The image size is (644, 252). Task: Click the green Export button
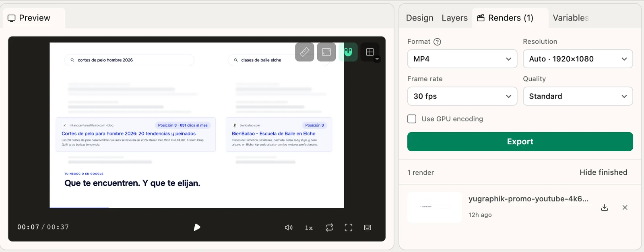coord(520,141)
